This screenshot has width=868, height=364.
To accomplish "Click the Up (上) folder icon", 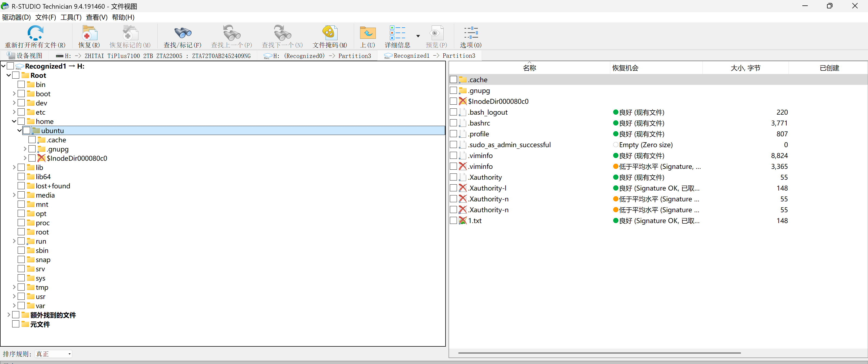I will pyautogui.click(x=367, y=33).
